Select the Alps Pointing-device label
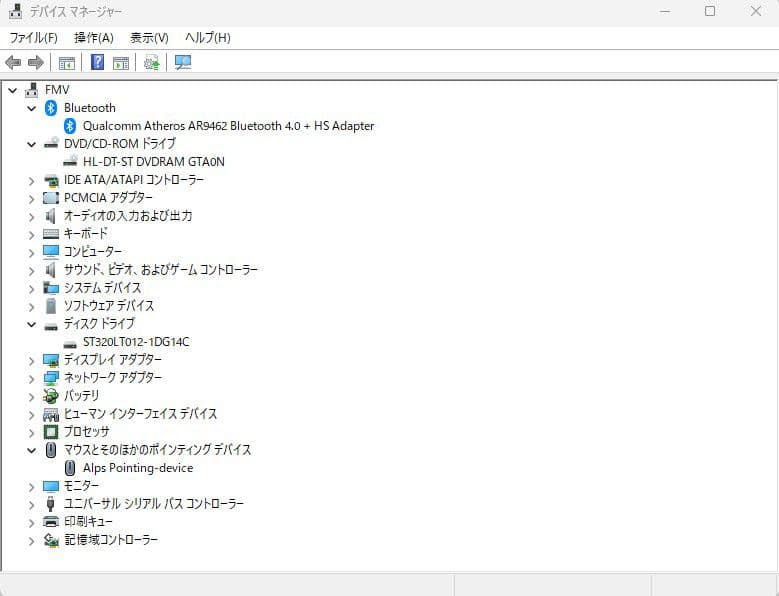 (x=138, y=468)
